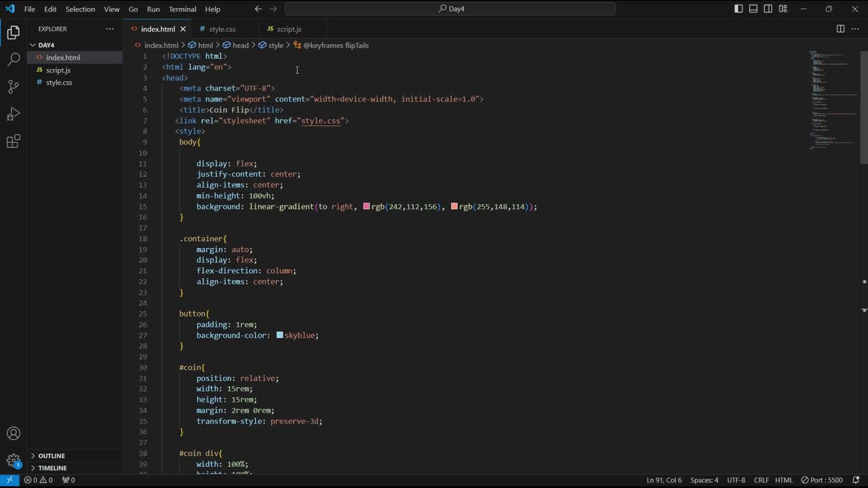The image size is (868, 488).
Task: Go back with the navigation arrow
Action: point(258,9)
